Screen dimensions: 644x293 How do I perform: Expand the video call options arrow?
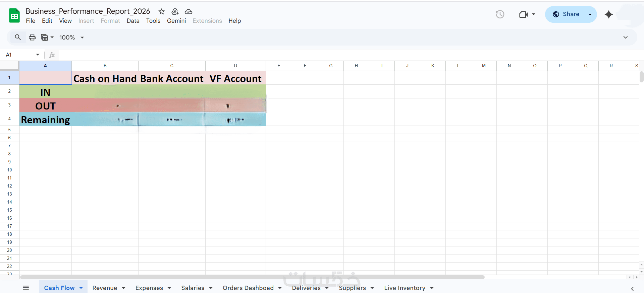pyautogui.click(x=534, y=14)
